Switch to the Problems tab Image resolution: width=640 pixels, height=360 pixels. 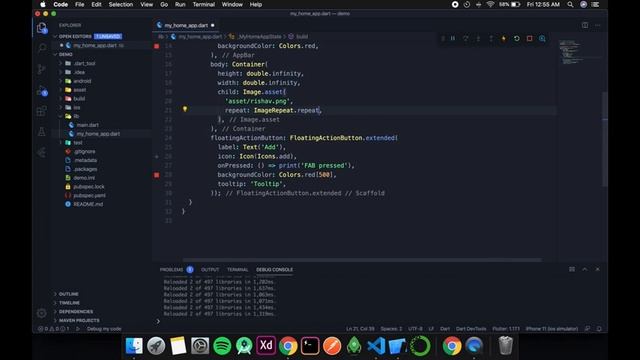[176, 269]
